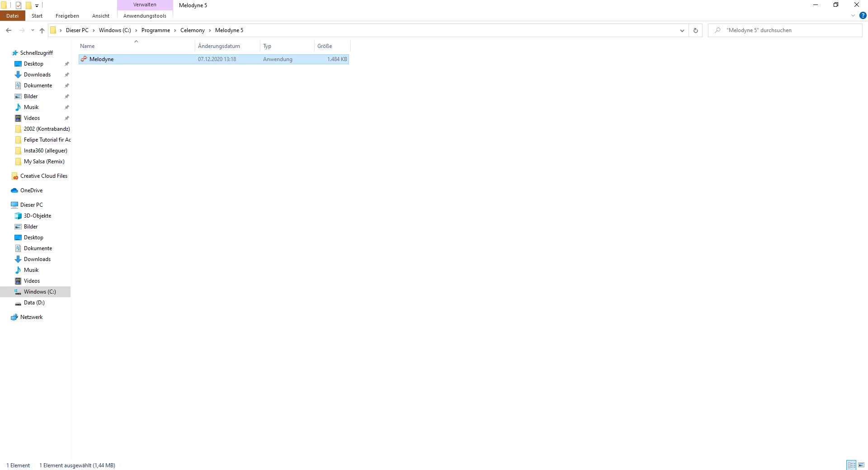Open Downloads under Schnellzugriff

(37, 75)
